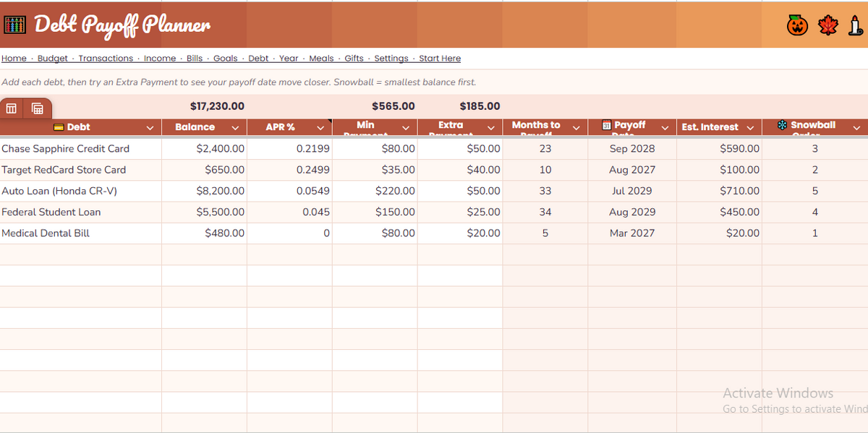The image size is (868, 433).
Task: Select the Auto Loan (Honda CR-V) cell
Action: 80,191
